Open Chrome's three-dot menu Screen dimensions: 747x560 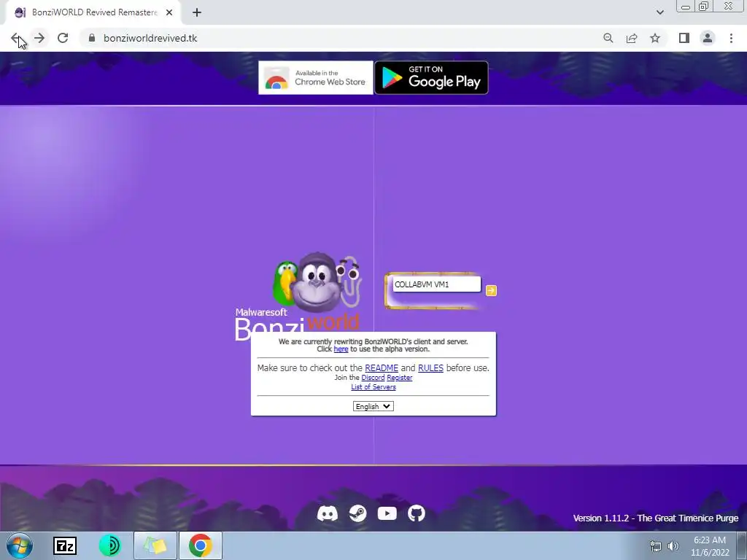(x=731, y=38)
